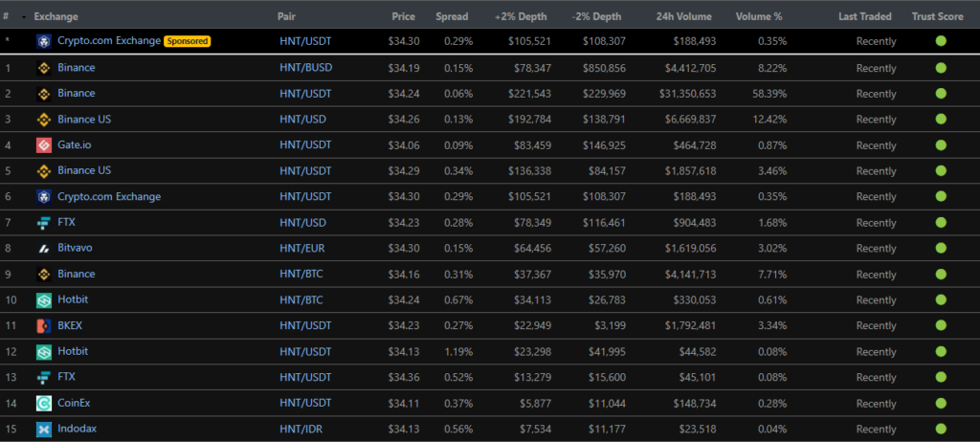Open the Bitvavo exchange name link
Viewport: 980px width, 442px height.
76,248
